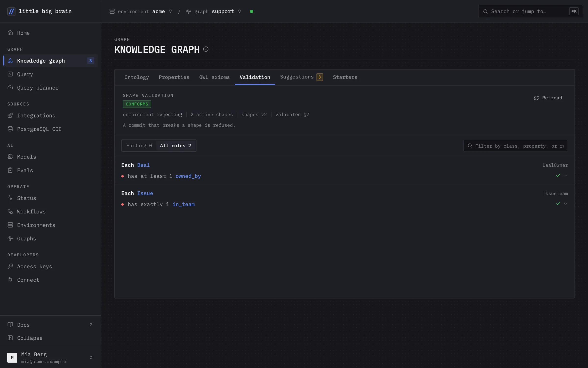Switch to the Suggestions tab
Viewport: 588px width, 368px height.
(301, 77)
